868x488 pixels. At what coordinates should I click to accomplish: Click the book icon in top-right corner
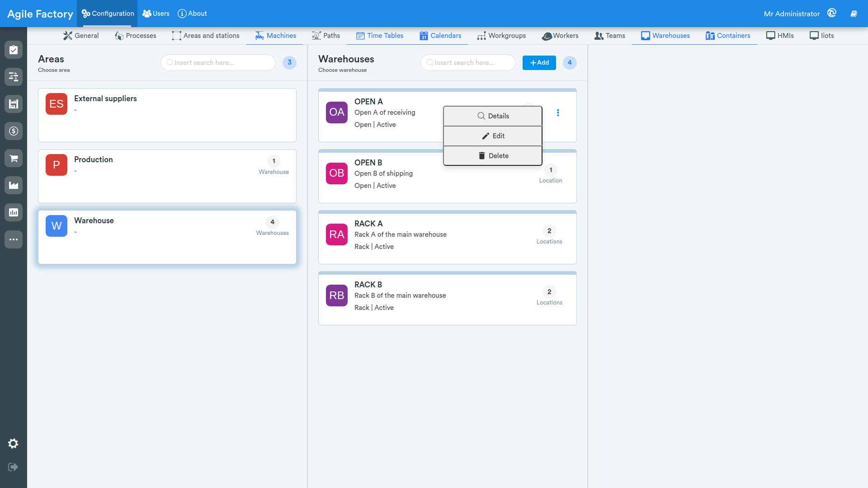point(854,14)
